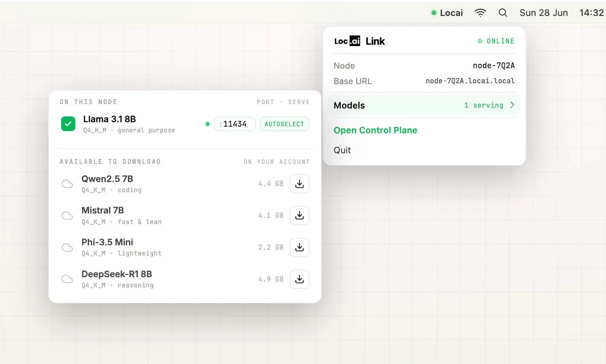Click the node-7Q2A node value
Screen dimensions: 606x364
(494, 66)
